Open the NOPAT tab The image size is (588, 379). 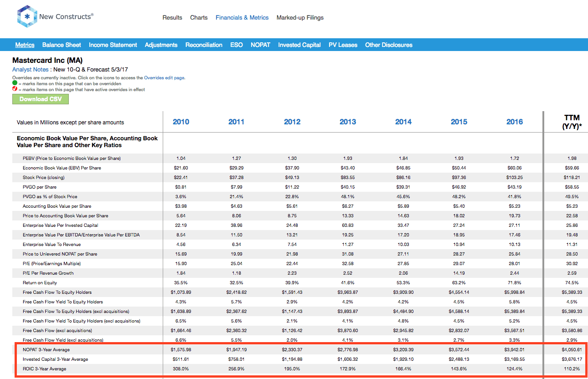tap(260, 45)
